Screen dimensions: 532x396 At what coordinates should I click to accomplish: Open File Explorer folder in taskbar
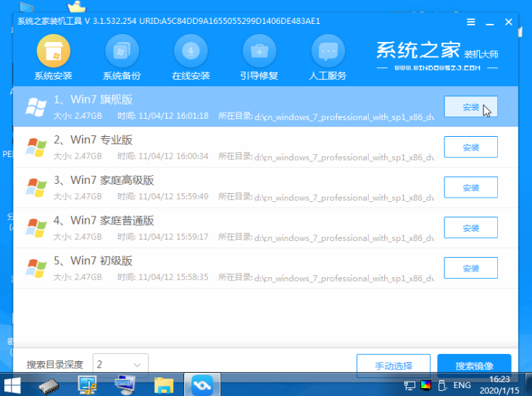click(164, 386)
